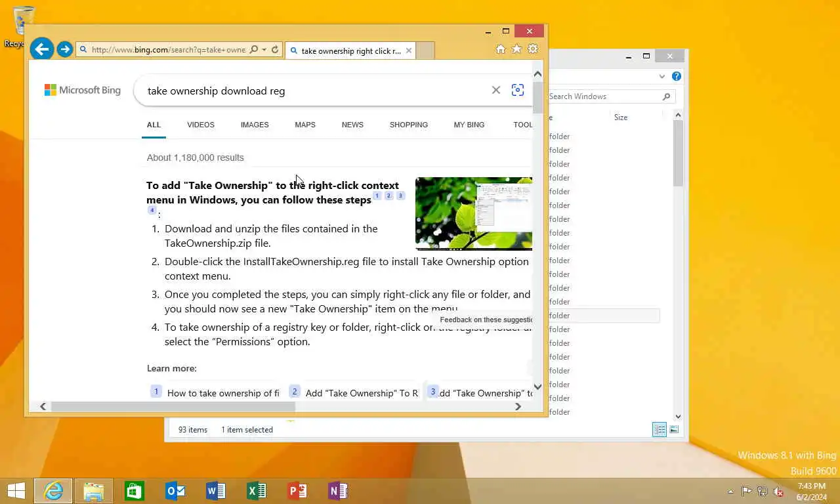Launch Word from the taskbar
Image resolution: width=840 pixels, height=504 pixels.
pyautogui.click(x=216, y=491)
